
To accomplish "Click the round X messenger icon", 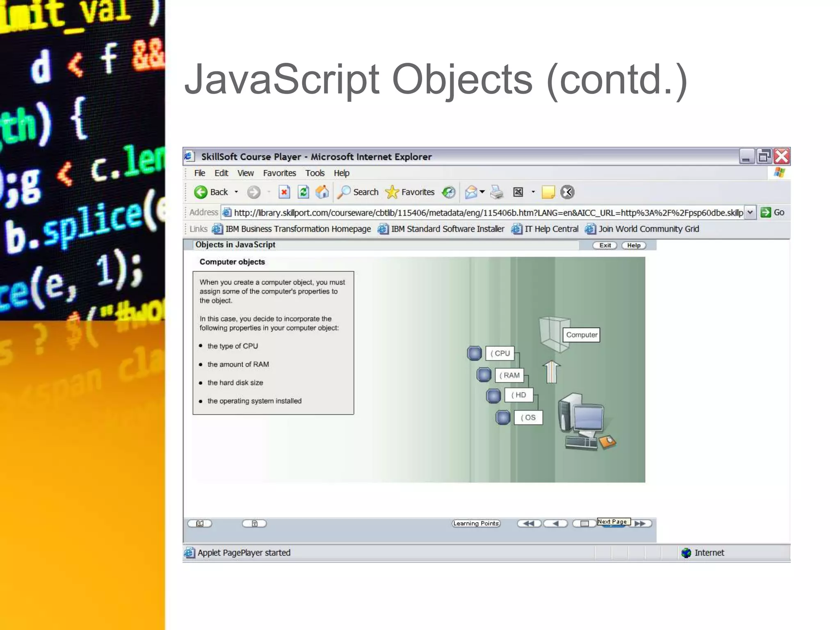I will 567,192.
